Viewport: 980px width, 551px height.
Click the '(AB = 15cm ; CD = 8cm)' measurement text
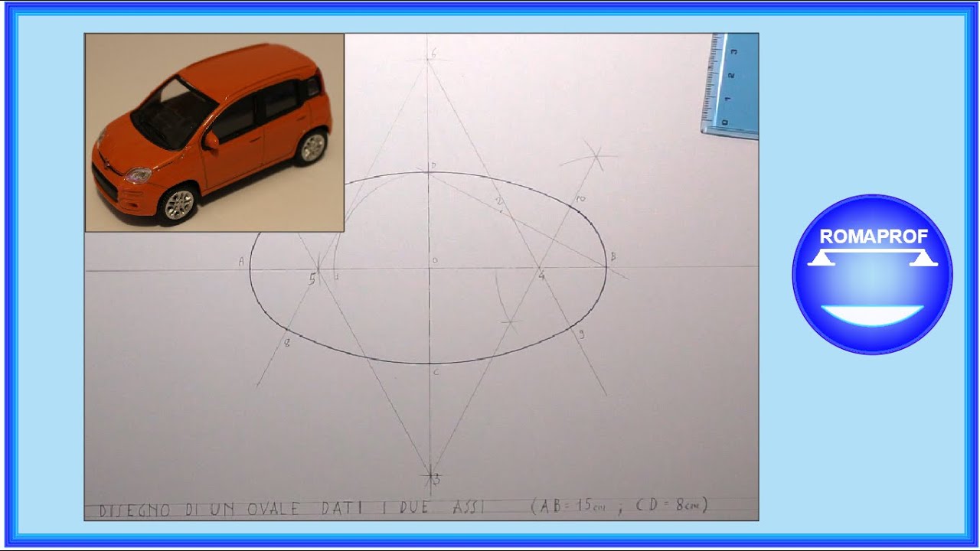(x=619, y=506)
